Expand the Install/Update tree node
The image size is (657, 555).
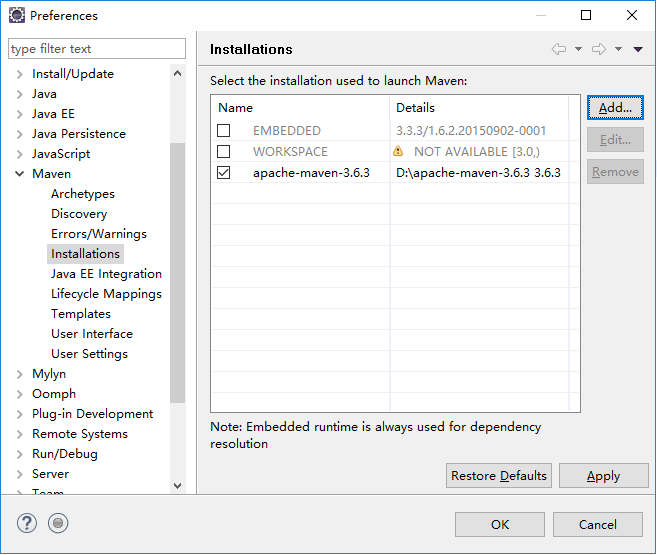[x=20, y=74]
